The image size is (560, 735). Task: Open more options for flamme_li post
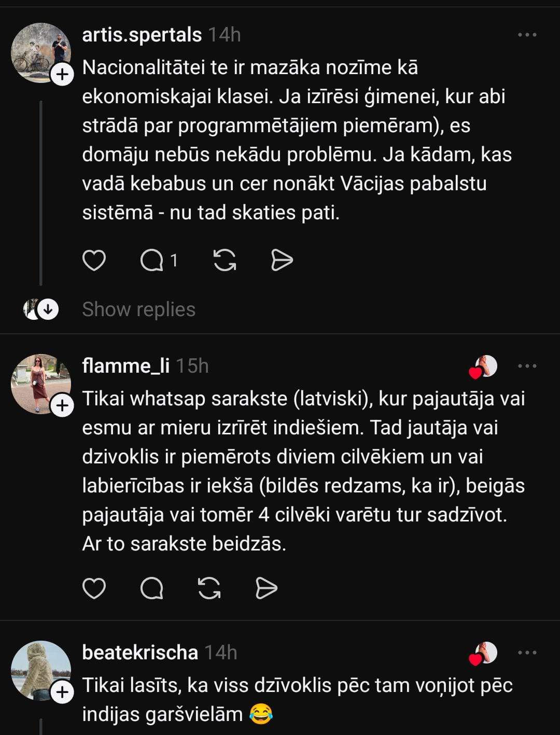[x=527, y=366]
